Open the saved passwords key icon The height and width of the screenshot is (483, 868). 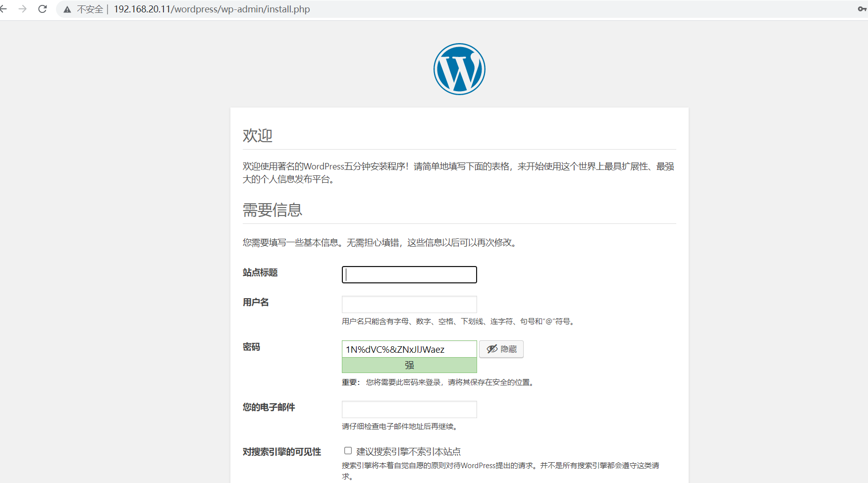pos(862,9)
